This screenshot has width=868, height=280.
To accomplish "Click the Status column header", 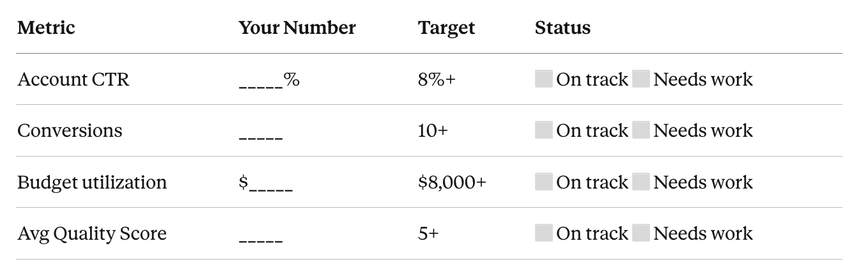I will tap(562, 27).
